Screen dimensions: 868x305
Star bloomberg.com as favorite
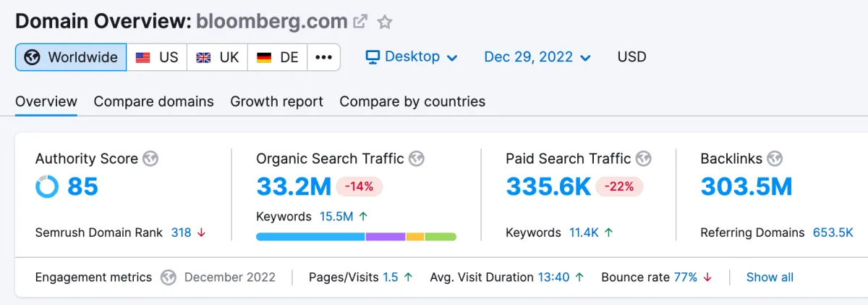tap(385, 22)
